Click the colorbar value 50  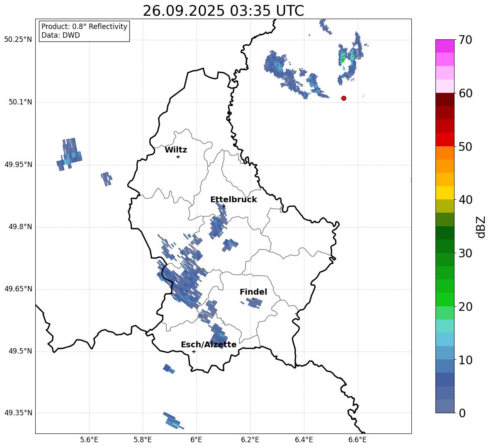pyautogui.click(x=465, y=146)
